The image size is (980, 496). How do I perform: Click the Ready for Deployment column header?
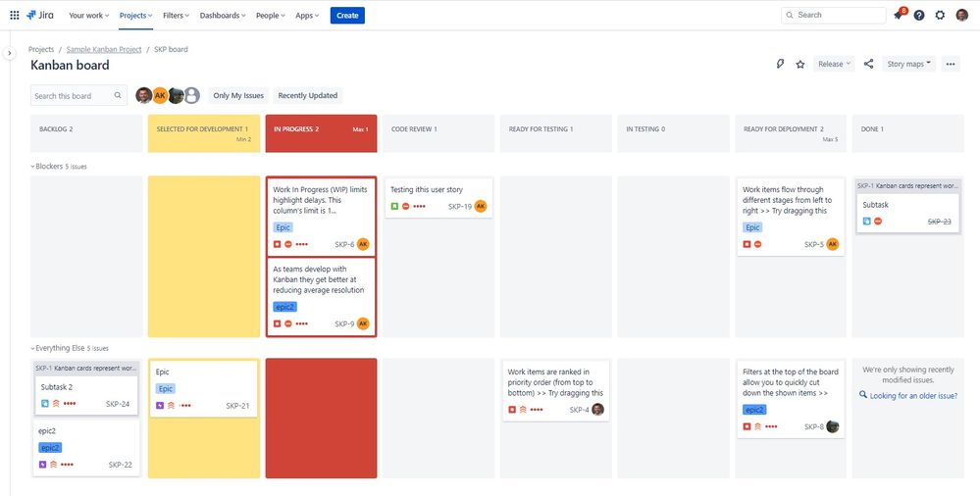click(x=791, y=133)
